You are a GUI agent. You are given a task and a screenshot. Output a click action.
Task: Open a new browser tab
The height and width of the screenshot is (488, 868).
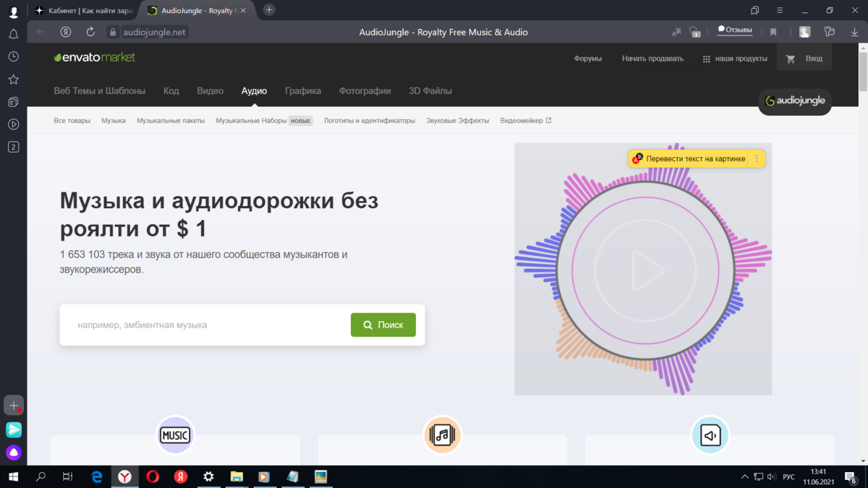pyautogui.click(x=269, y=9)
